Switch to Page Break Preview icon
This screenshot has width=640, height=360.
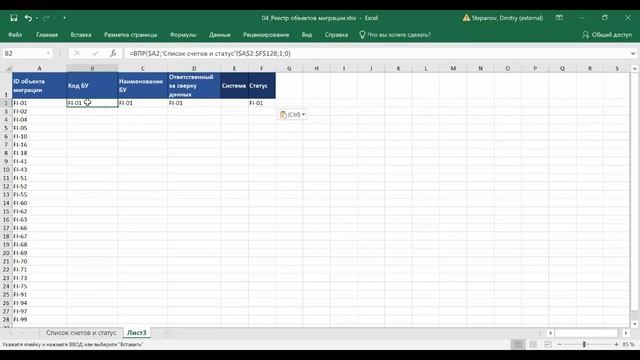click(548, 344)
